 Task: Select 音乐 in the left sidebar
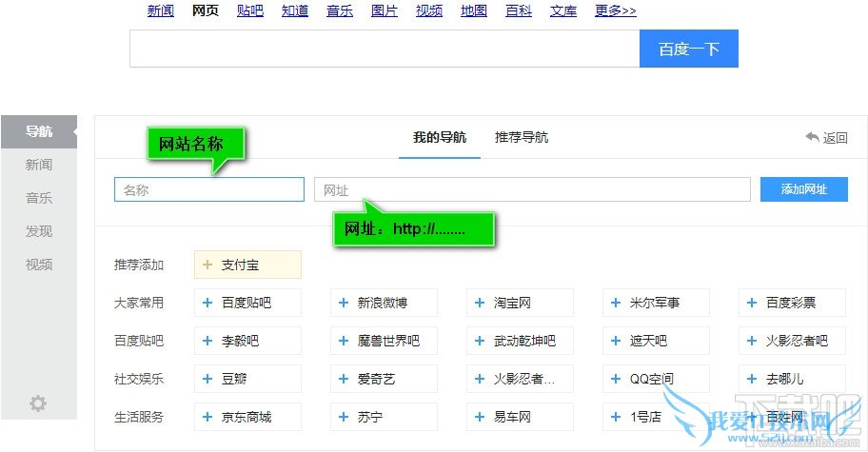[x=39, y=198]
